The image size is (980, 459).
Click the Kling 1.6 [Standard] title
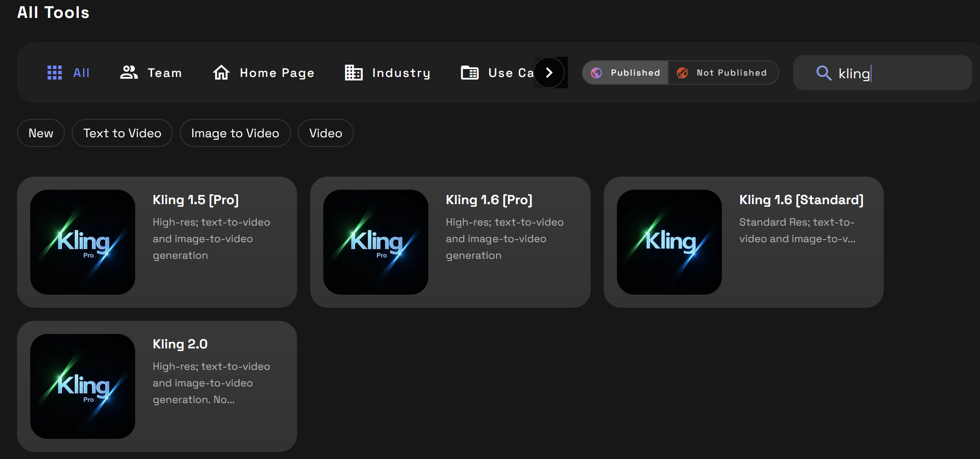tap(801, 200)
